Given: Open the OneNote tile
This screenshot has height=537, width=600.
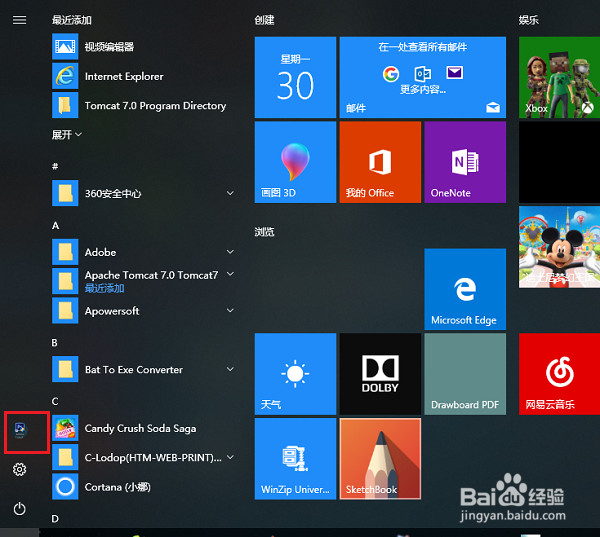Looking at the screenshot, I should coord(465,162).
